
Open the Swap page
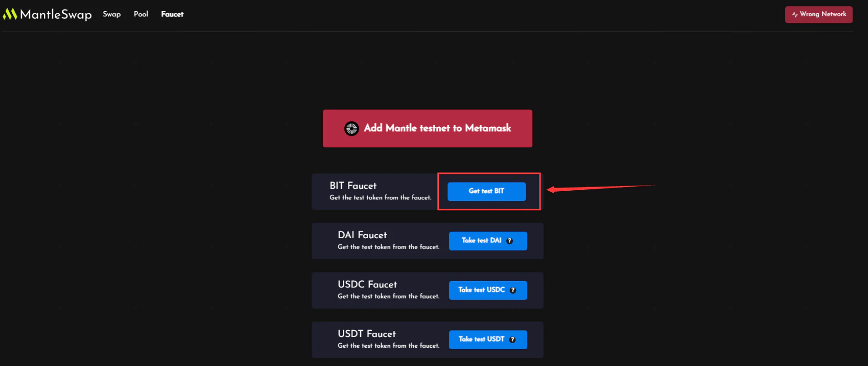[112, 14]
